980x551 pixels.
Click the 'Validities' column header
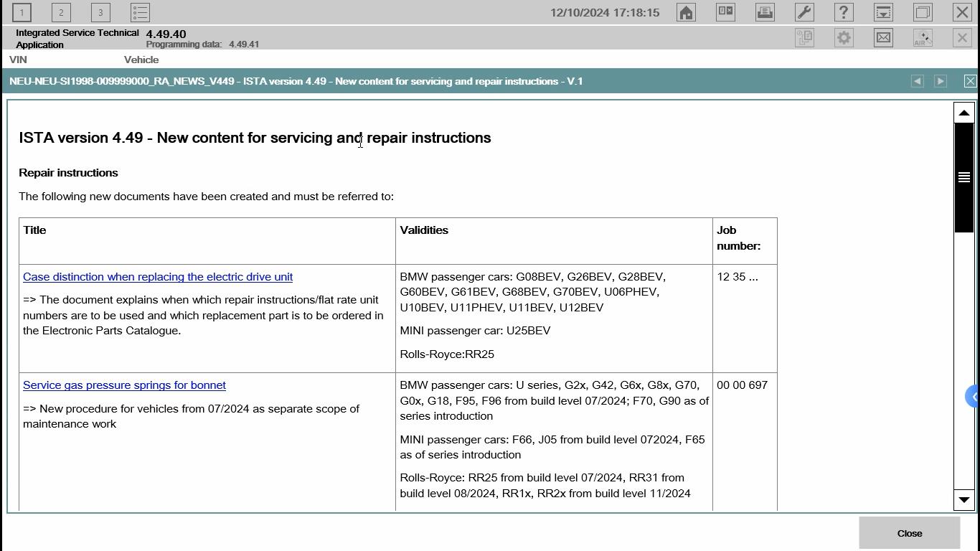424,230
